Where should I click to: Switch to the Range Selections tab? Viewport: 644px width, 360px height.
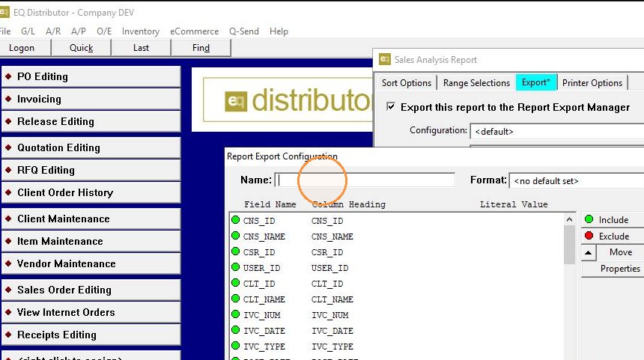point(476,83)
